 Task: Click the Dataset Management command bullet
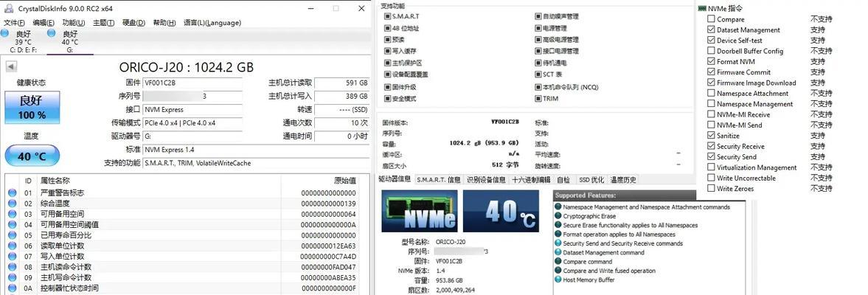tap(558, 252)
